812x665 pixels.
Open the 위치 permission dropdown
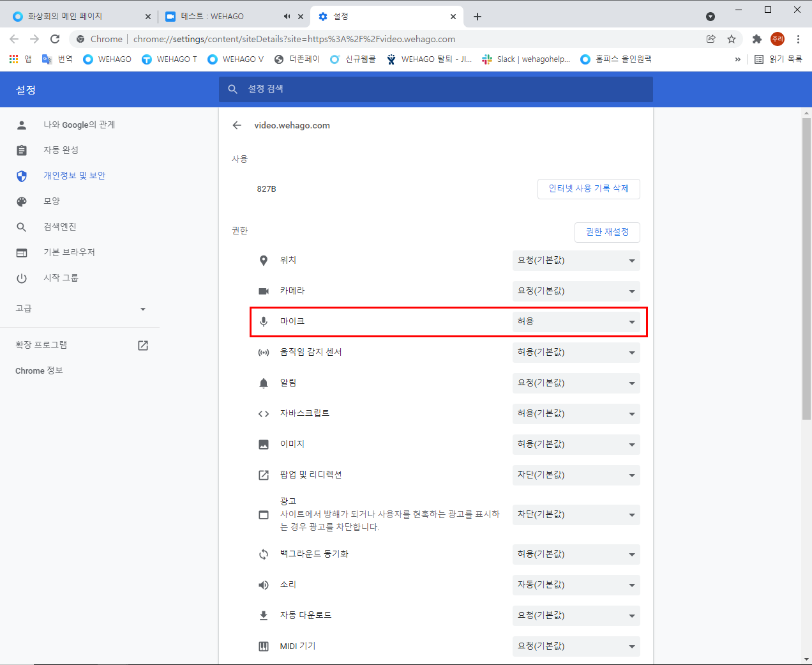pyautogui.click(x=576, y=260)
